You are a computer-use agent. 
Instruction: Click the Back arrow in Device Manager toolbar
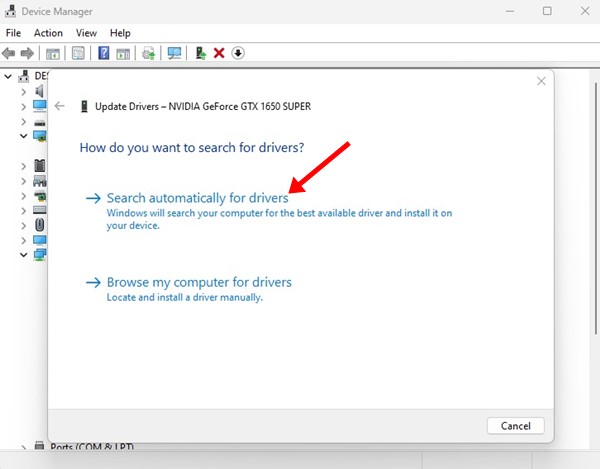click(10, 53)
